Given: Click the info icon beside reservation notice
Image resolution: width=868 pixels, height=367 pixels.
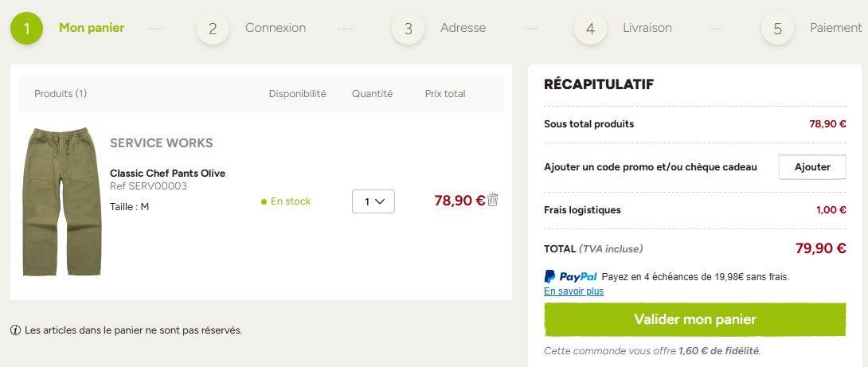Looking at the screenshot, I should [x=15, y=330].
